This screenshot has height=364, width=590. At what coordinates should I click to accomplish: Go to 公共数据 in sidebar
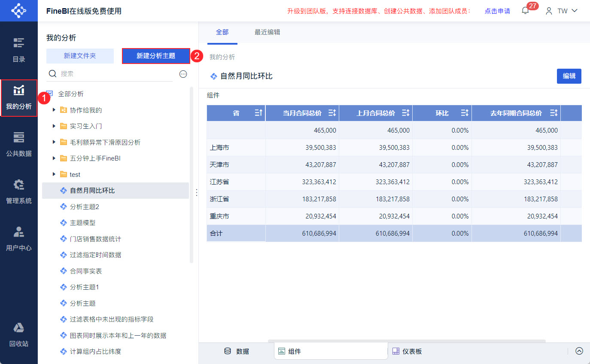click(x=19, y=145)
